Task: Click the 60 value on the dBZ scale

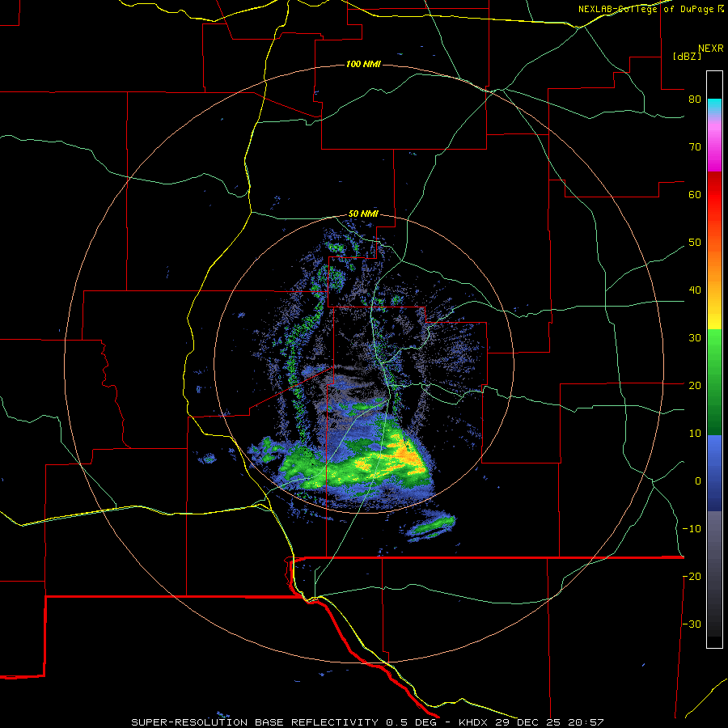Action: (695, 194)
